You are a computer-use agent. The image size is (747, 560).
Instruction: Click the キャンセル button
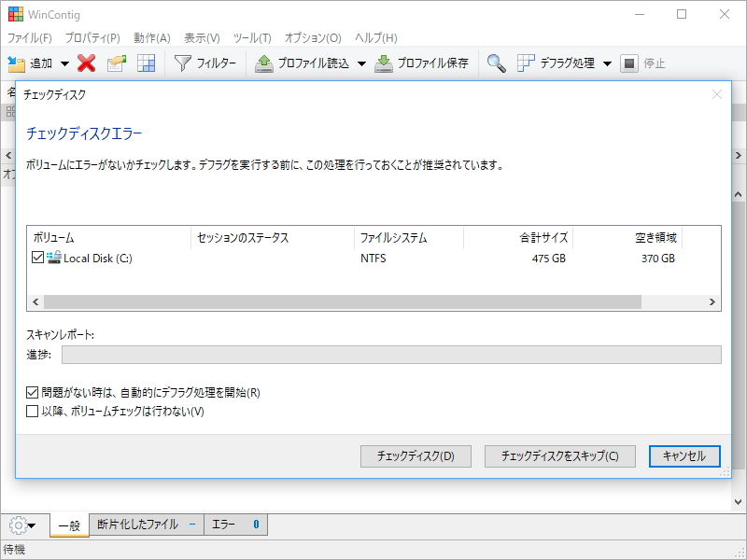point(684,456)
